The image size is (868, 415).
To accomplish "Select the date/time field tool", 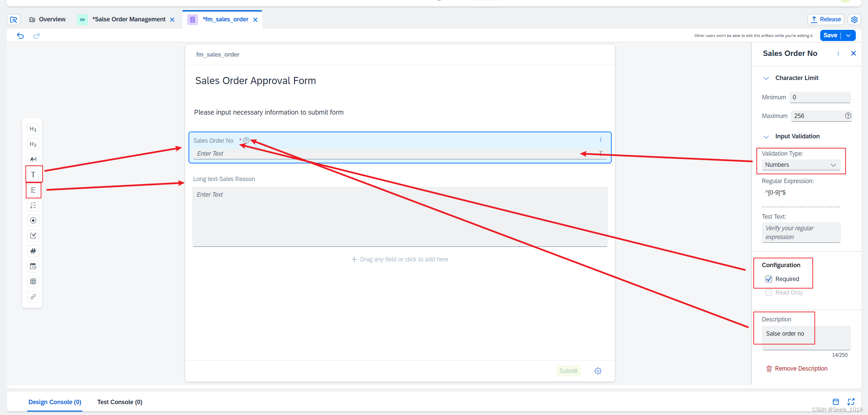I will pyautogui.click(x=33, y=266).
